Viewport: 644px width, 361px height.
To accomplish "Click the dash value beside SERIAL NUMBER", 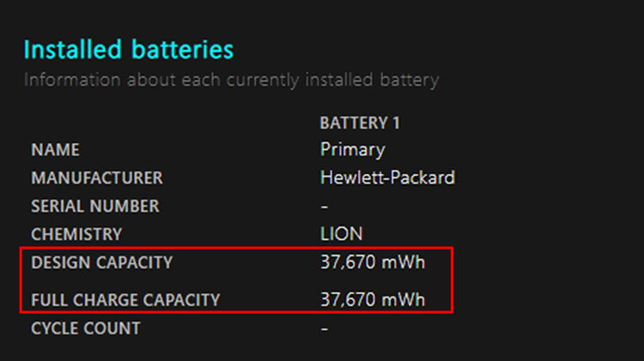I will point(324,207).
